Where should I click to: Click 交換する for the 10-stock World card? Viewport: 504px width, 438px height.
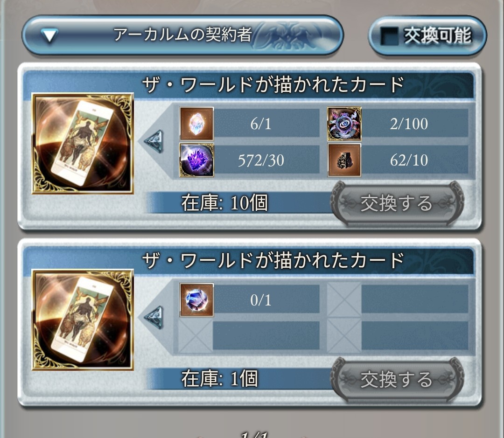(397, 203)
